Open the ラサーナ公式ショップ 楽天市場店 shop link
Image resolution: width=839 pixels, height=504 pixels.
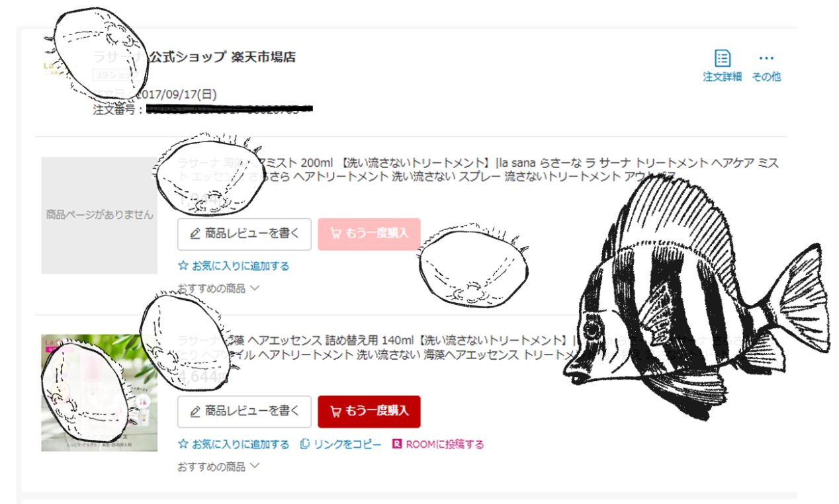tap(195, 57)
